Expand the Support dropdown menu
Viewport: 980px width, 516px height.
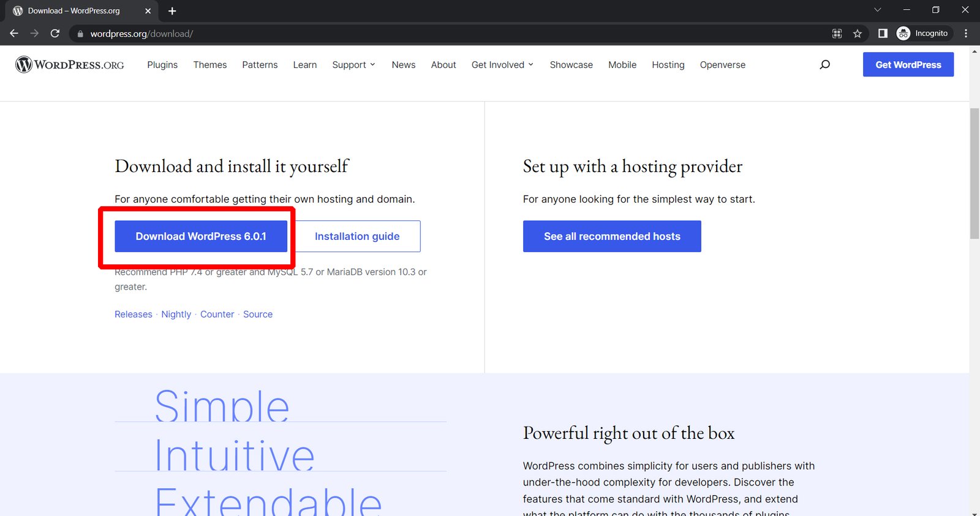click(353, 65)
